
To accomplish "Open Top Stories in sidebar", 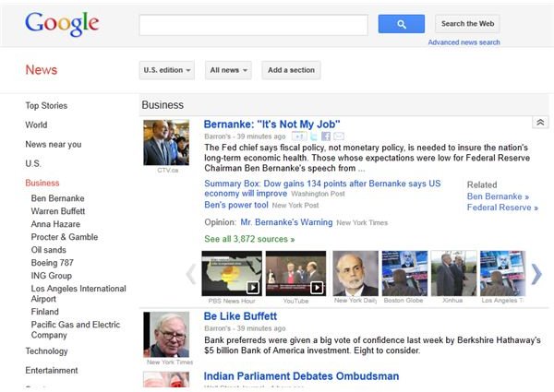I will [46, 105].
